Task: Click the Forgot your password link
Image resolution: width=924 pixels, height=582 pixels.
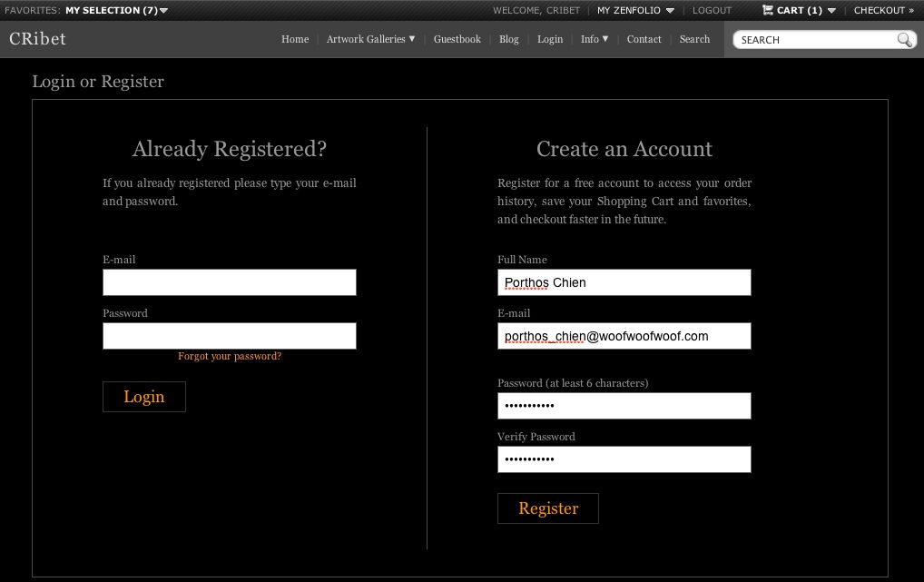Action: click(x=229, y=356)
